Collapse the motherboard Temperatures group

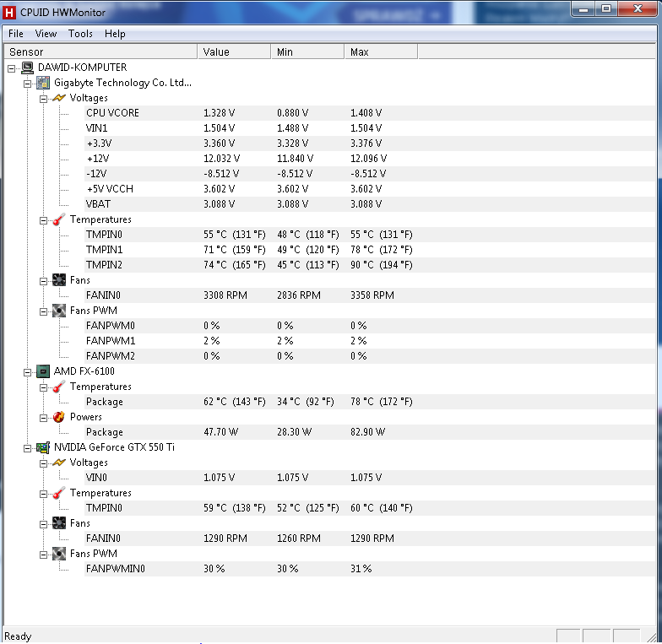(43, 221)
